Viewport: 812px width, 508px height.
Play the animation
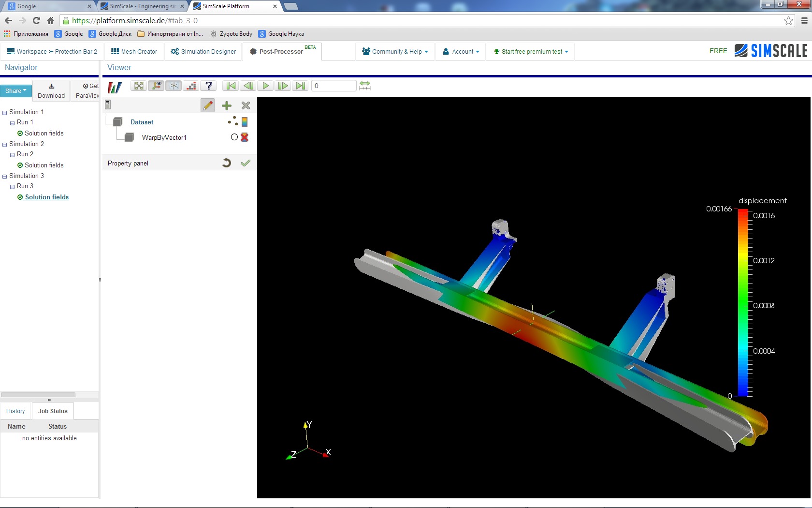pos(265,86)
